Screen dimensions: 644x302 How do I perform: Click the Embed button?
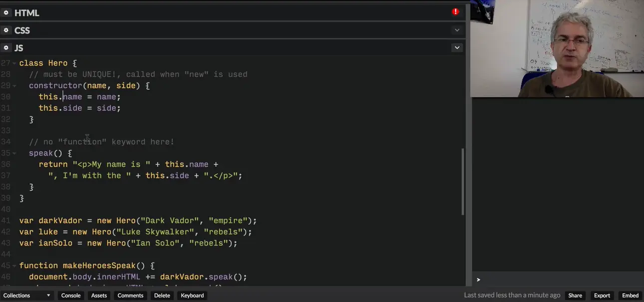coord(631,295)
